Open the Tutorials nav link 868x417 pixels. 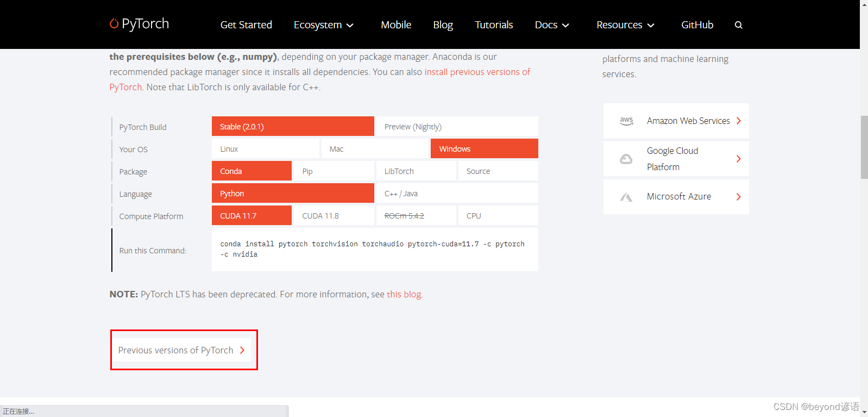494,25
